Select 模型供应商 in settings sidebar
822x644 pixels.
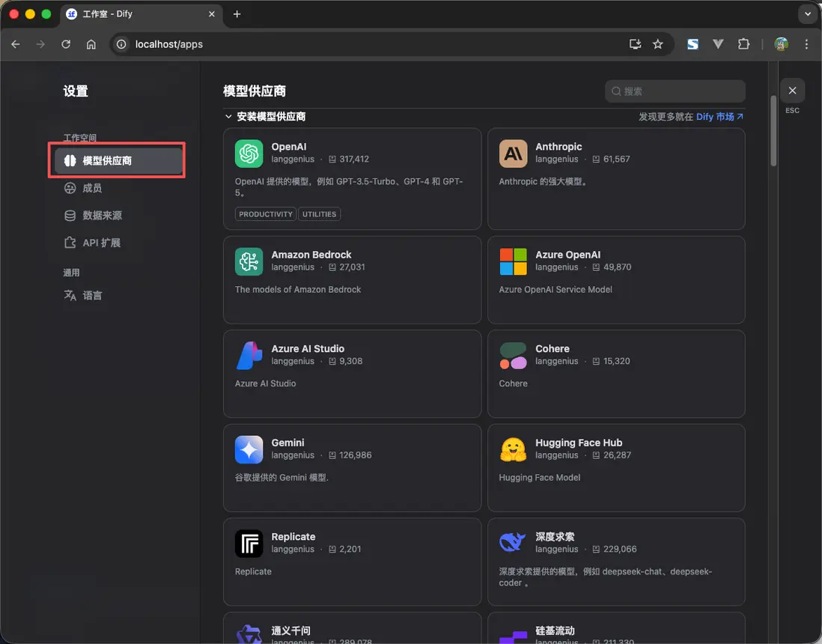118,161
